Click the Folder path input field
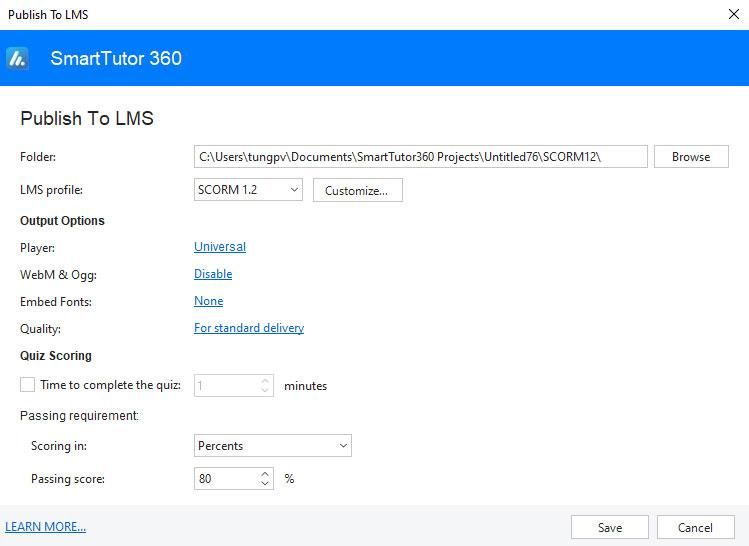The width and height of the screenshot is (749, 546). pyautogui.click(x=420, y=157)
